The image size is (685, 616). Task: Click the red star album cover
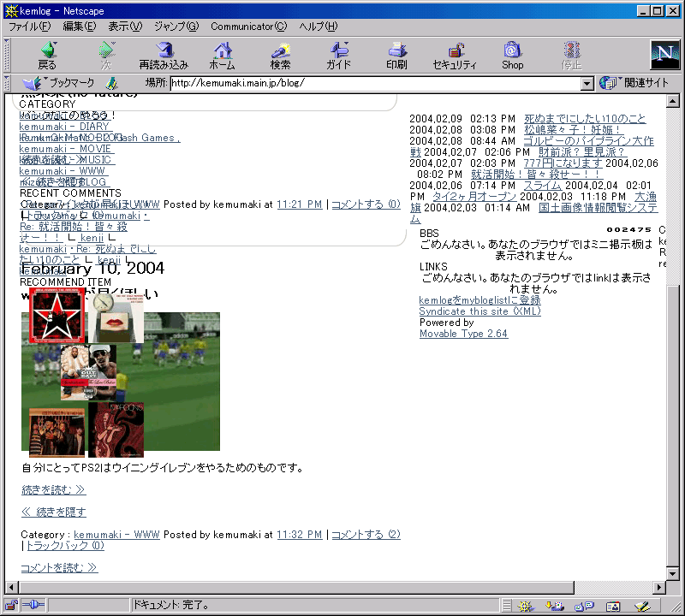tap(57, 315)
